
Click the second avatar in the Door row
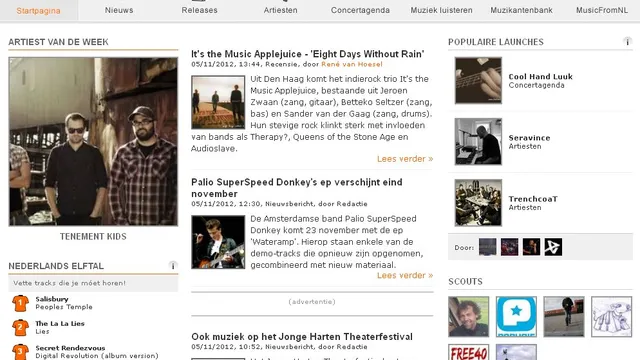[x=509, y=247]
